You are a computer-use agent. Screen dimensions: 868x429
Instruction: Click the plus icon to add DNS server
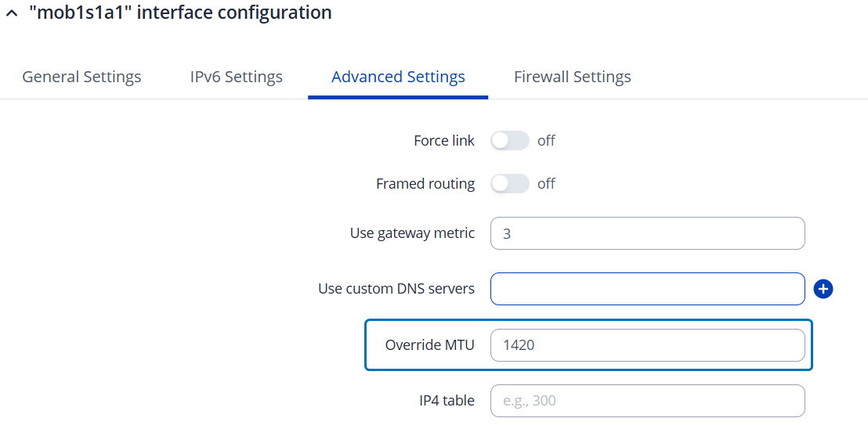point(823,289)
